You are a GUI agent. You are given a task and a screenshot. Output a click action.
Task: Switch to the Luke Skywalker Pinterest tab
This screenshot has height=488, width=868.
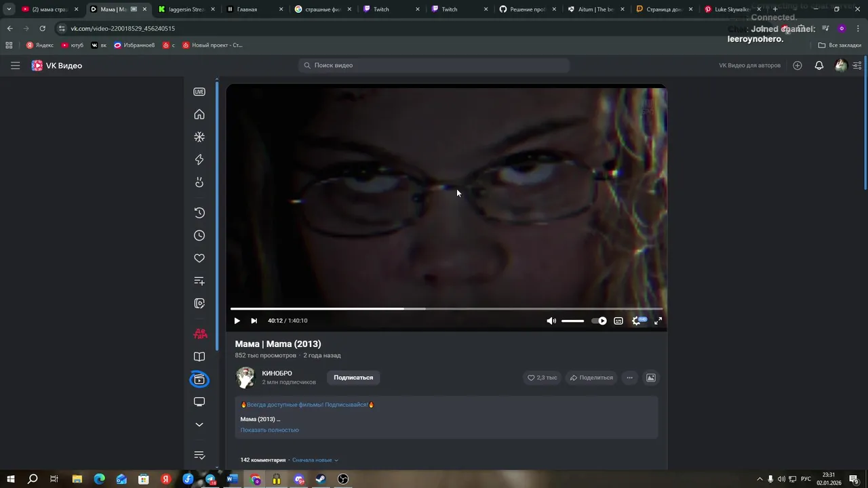point(732,9)
